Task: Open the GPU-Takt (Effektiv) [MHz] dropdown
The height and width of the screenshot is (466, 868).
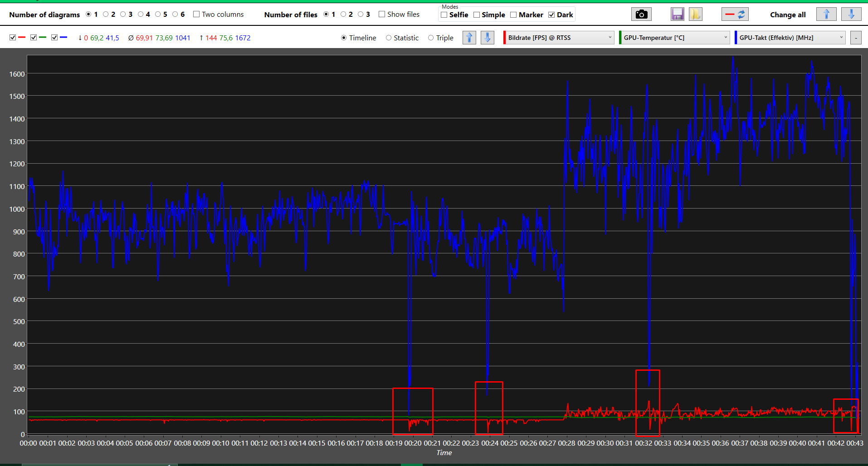Action: (x=791, y=38)
